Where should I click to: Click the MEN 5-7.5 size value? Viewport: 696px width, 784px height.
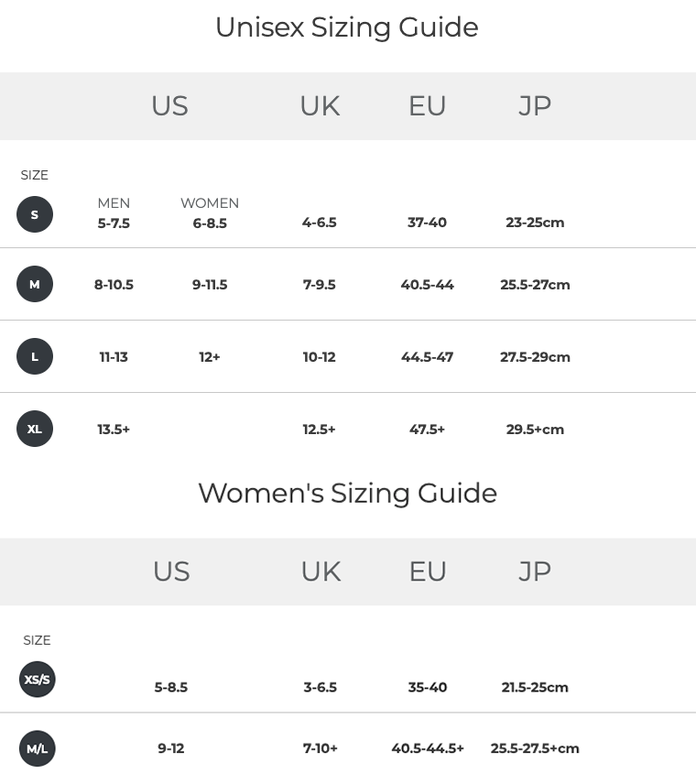[114, 223]
